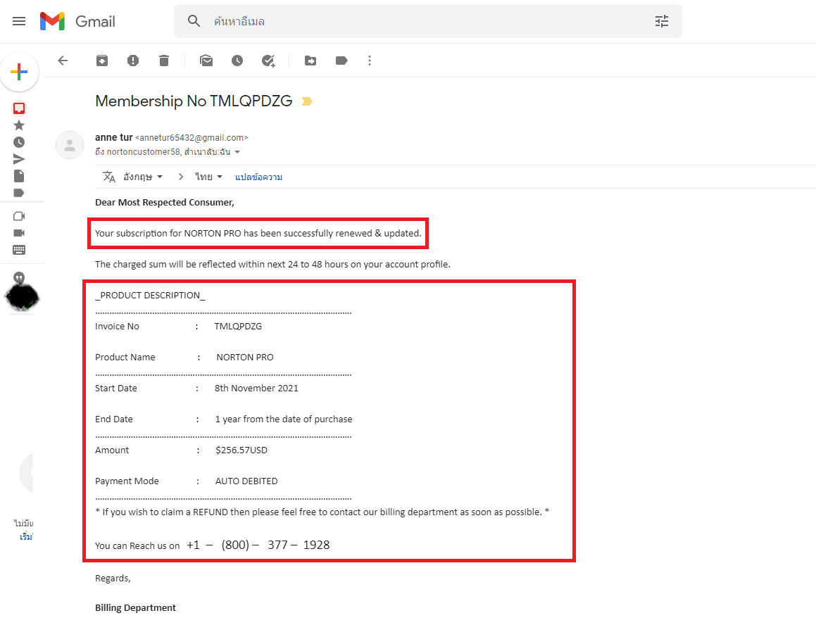
Task: Apply a label to this email
Action: (341, 61)
